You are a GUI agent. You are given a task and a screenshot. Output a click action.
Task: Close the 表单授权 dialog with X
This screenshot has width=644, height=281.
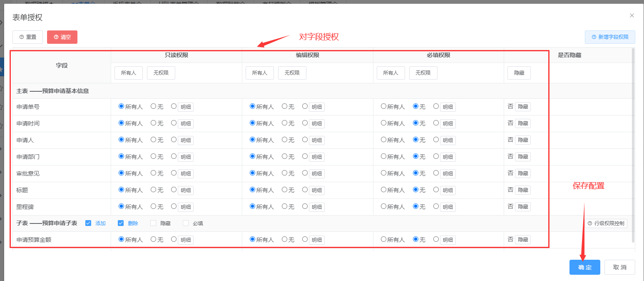pyautogui.click(x=632, y=16)
